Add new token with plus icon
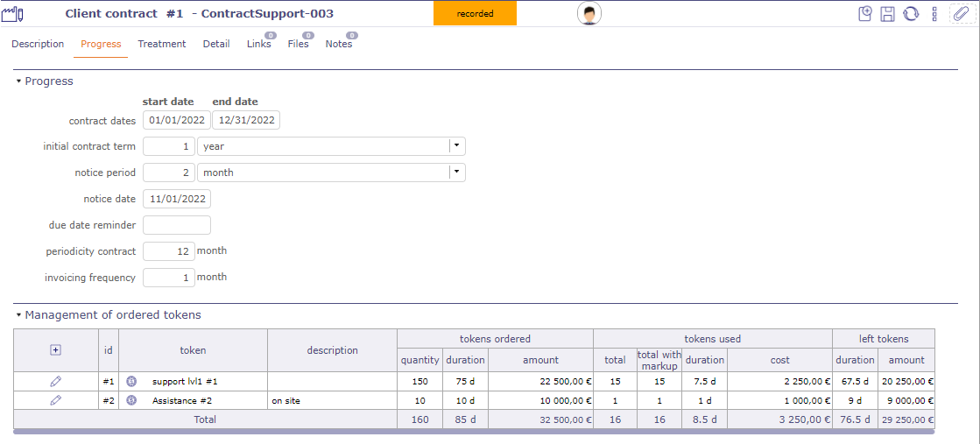The height and width of the screenshot is (444, 980). click(x=56, y=350)
